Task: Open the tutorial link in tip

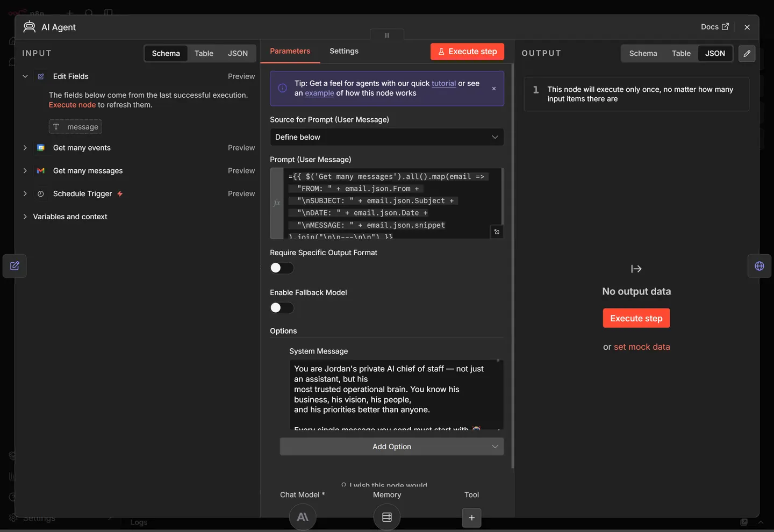Action: coord(443,83)
